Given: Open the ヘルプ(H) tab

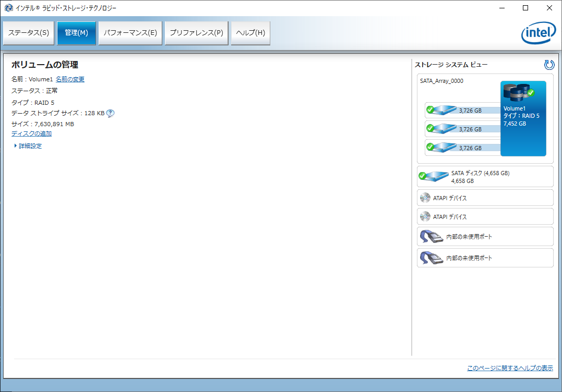Looking at the screenshot, I should pyautogui.click(x=250, y=33).
